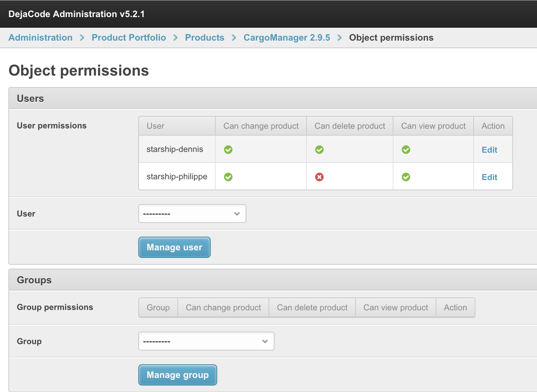Navigate to Products breadcrumb link
The width and height of the screenshot is (537, 392).
(x=205, y=38)
